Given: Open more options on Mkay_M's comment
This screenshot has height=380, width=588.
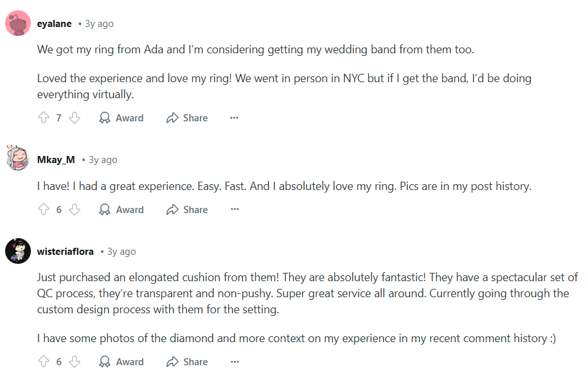Looking at the screenshot, I should click(235, 210).
